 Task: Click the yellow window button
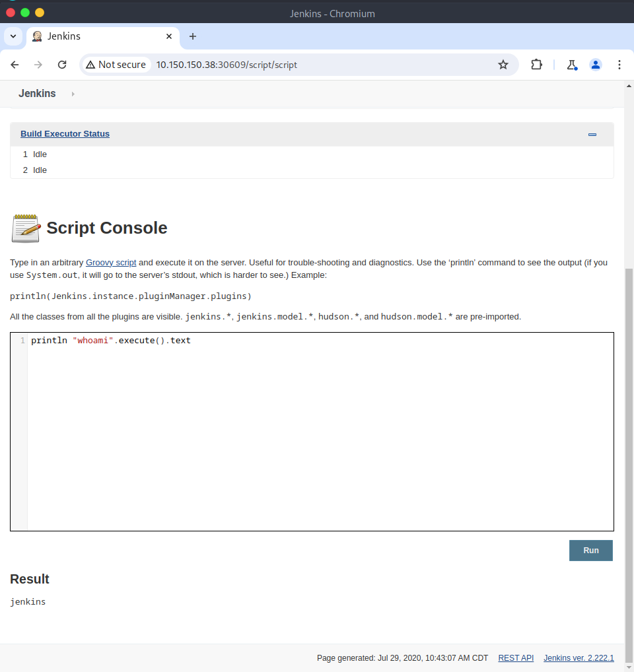(40, 13)
